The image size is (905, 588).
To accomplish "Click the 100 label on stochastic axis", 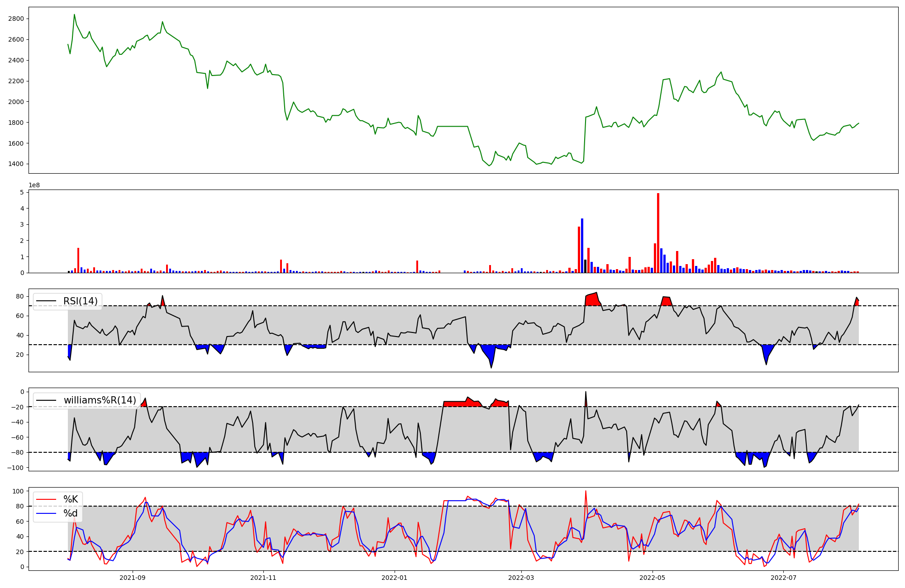I will [18, 491].
